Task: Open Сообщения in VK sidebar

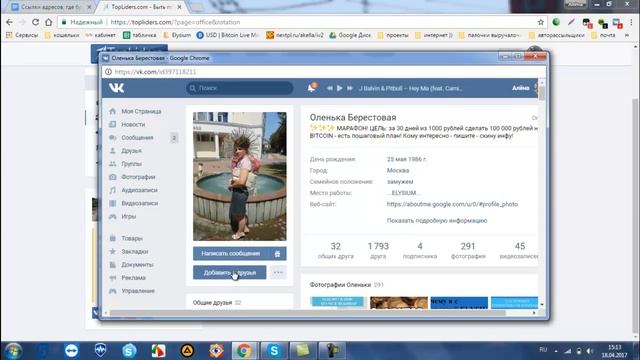Action: pos(137,138)
